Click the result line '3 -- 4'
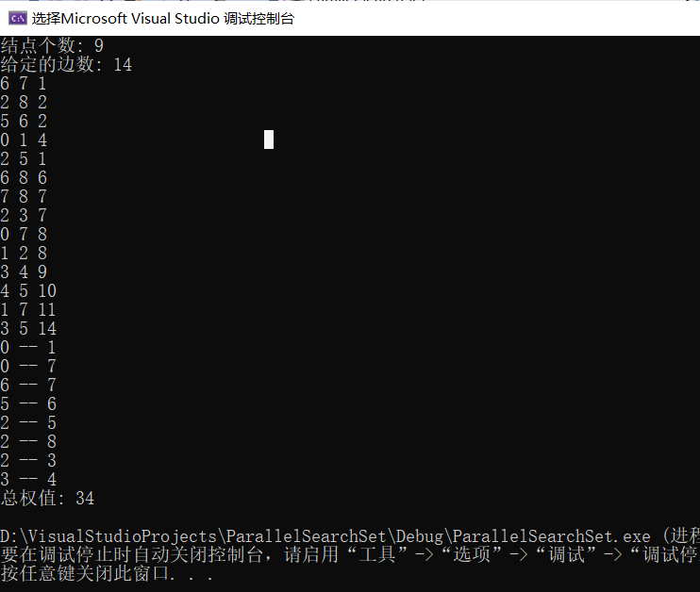This screenshot has height=592, width=700. click(28, 480)
